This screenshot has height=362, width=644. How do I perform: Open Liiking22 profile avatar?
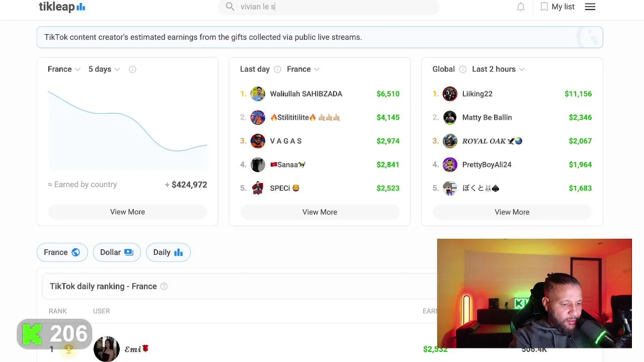(450, 94)
